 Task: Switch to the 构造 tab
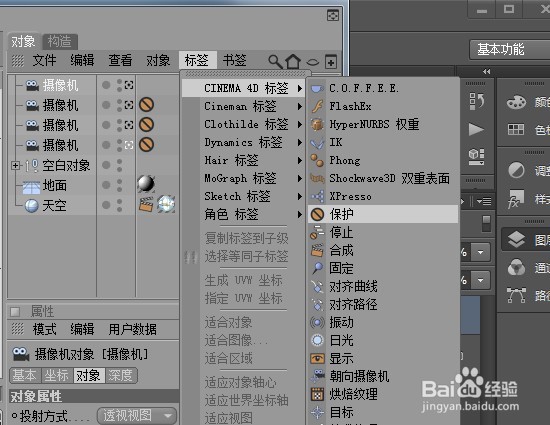(60, 41)
